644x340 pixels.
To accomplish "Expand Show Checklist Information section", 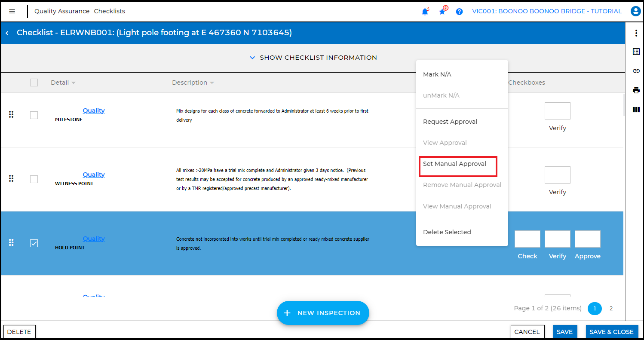I will (313, 58).
